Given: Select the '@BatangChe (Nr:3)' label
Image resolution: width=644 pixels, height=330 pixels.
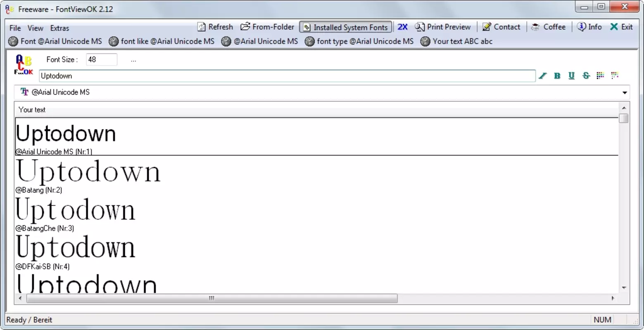Looking at the screenshot, I should (x=45, y=228).
